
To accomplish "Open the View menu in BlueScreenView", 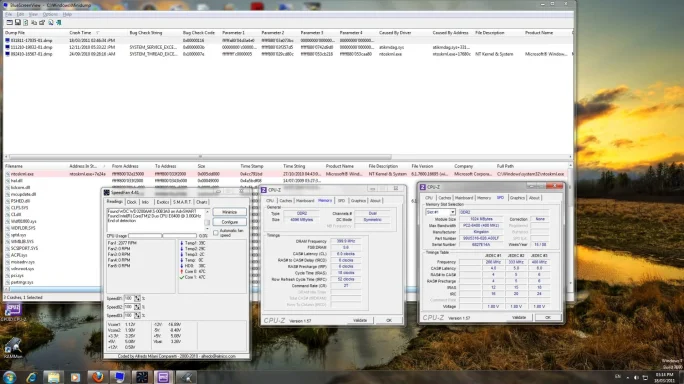I will tap(33, 14).
